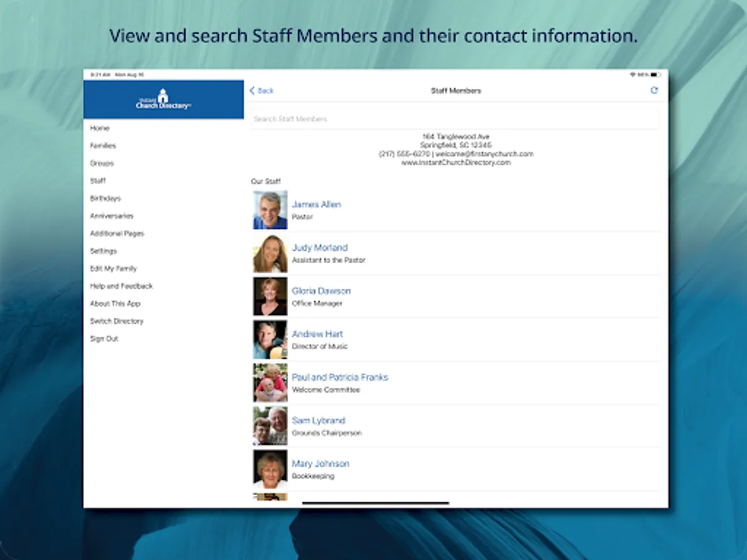Open the Home menu item
This screenshot has width=747, height=560.
tap(100, 128)
